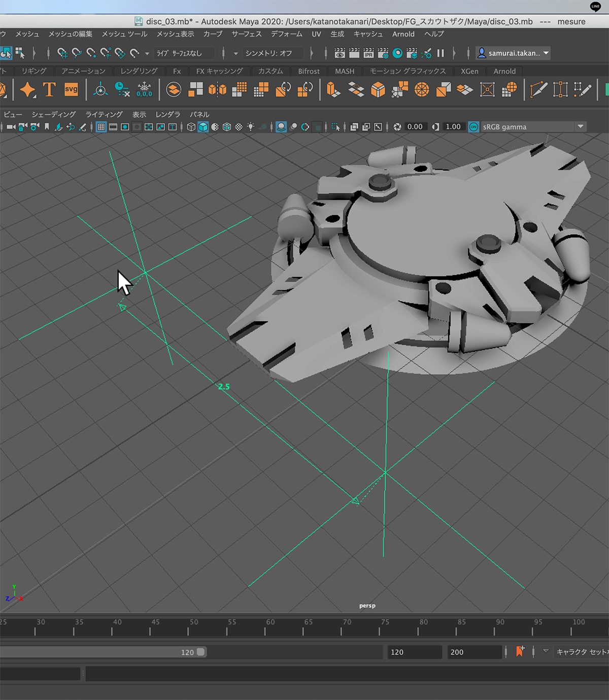The height and width of the screenshot is (700, 609).
Task: Toggle color management ON button
Action: [473, 127]
